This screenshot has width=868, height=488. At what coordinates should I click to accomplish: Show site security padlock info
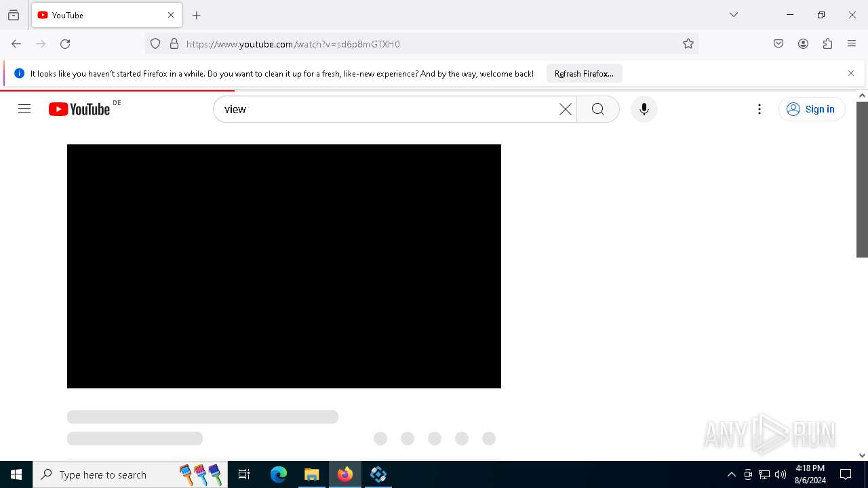(174, 44)
